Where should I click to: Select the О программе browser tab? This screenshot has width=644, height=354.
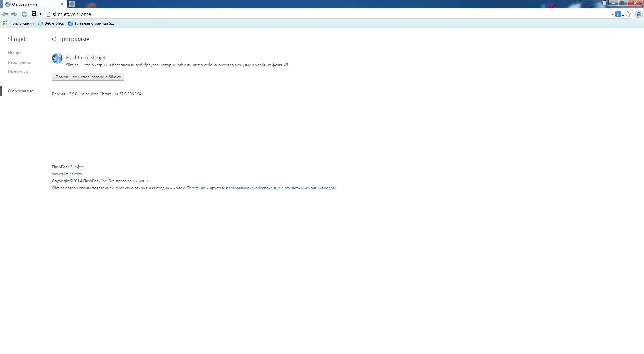pyautogui.click(x=34, y=4)
